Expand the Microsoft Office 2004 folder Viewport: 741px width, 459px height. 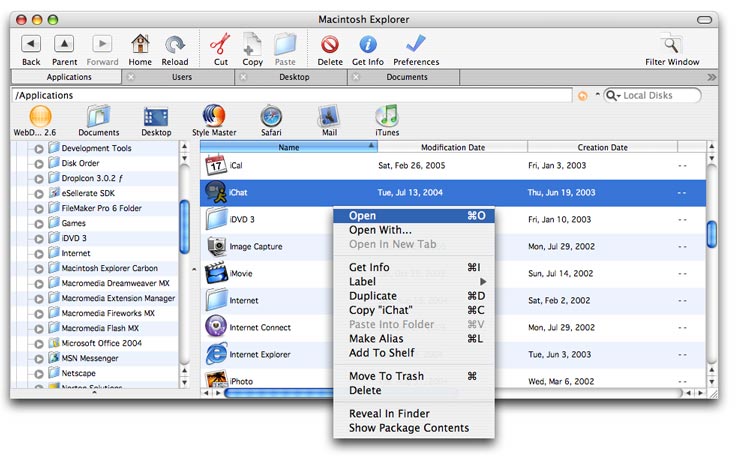click(39, 344)
